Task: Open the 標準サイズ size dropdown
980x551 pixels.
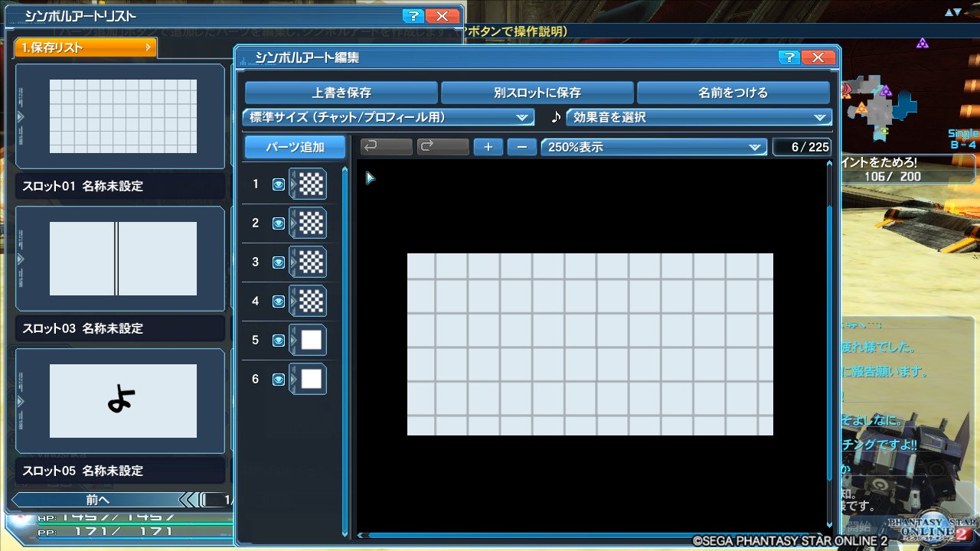Action: pos(388,117)
